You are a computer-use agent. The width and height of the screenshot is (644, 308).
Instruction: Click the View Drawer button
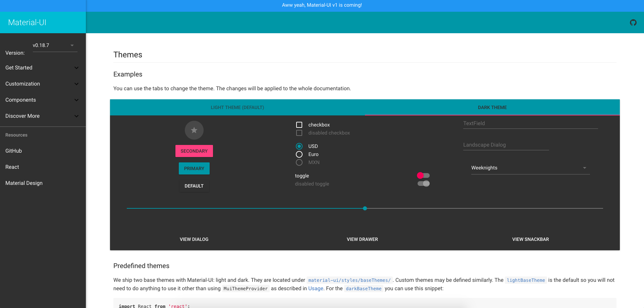362,239
